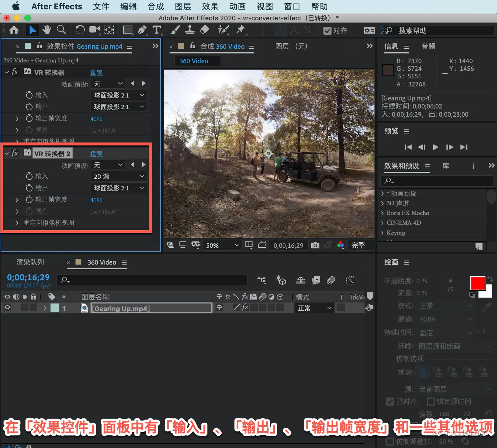Click 重置 for VR 转换器 2
Viewport: 497px width, 448px height.
click(96, 154)
